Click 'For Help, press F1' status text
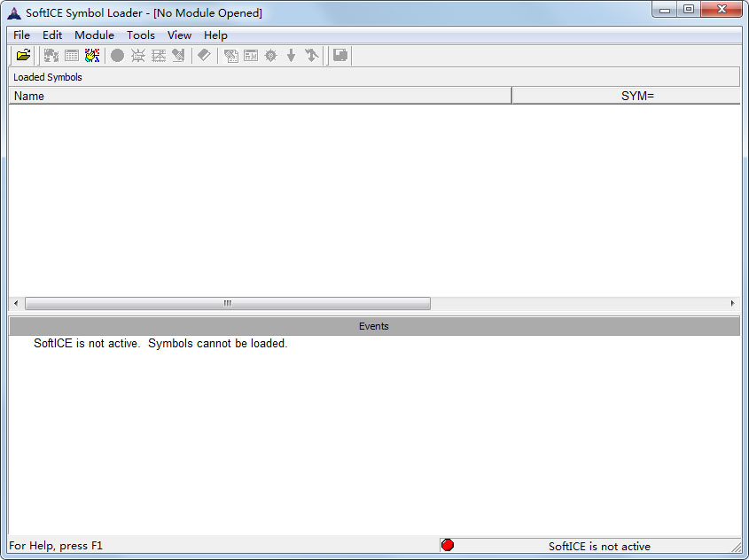The width and height of the screenshot is (749, 560). point(56,545)
